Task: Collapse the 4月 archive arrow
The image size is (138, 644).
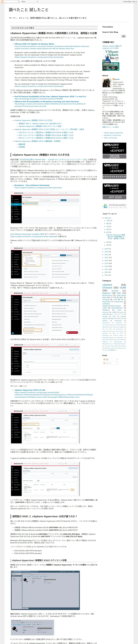Action: point(105,232)
